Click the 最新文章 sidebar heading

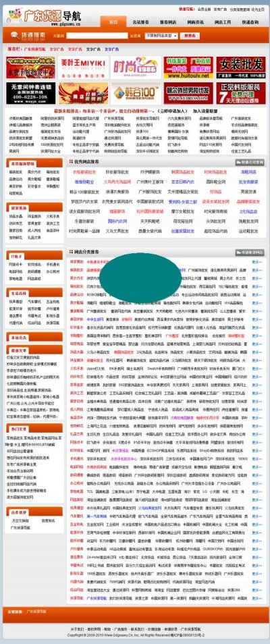tap(19, 350)
